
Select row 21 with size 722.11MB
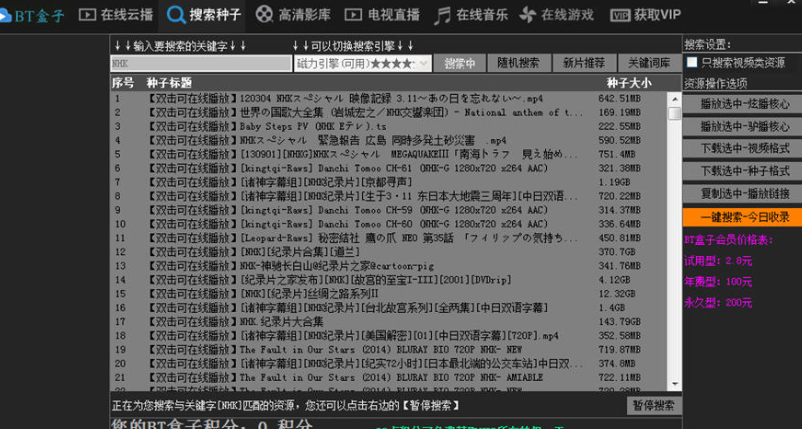[389, 378]
